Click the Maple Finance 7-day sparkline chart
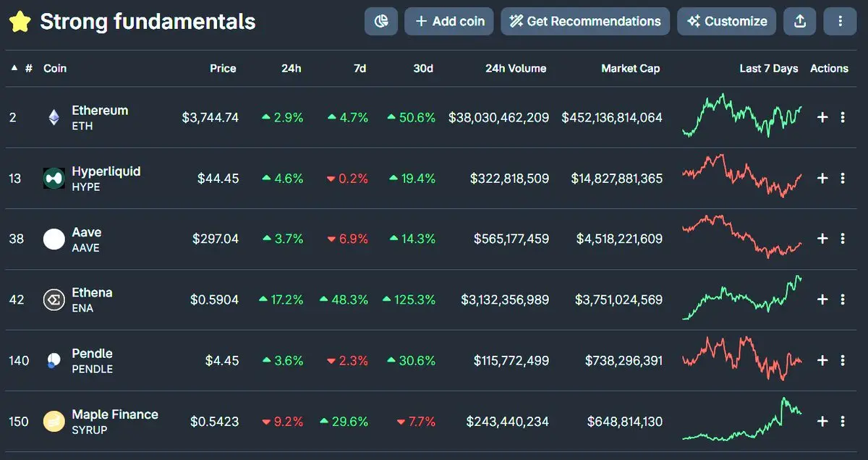868x460 pixels. click(x=742, y=419)
